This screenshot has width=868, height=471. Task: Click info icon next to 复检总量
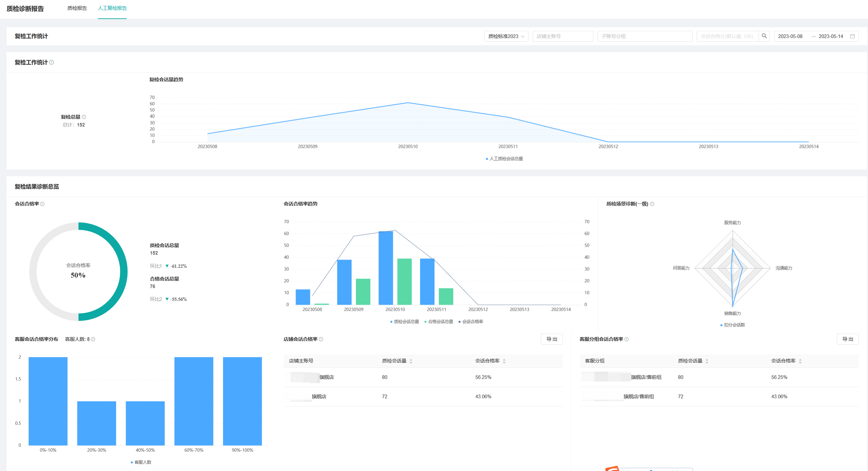coord(84,117)
